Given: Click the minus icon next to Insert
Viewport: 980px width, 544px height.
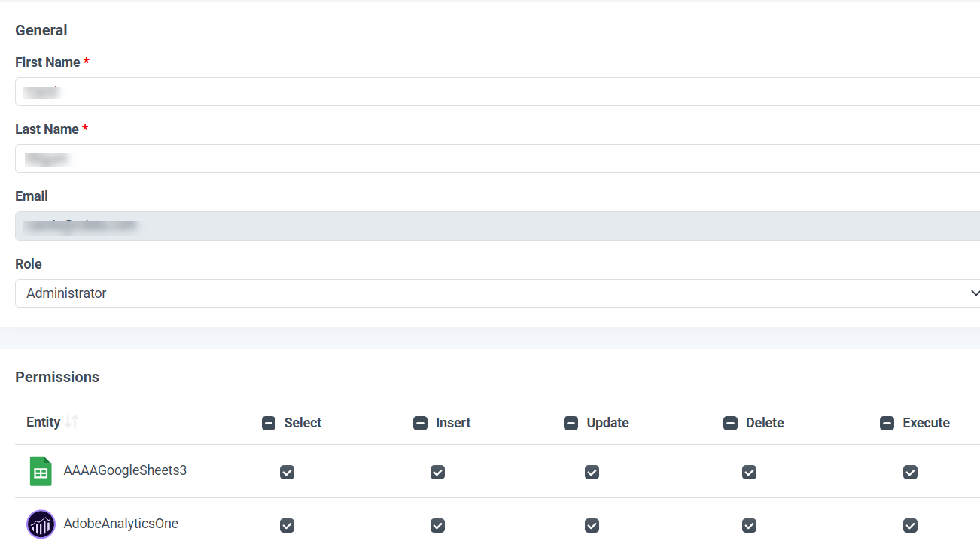Looking at the screenshot, I should 420,423.
